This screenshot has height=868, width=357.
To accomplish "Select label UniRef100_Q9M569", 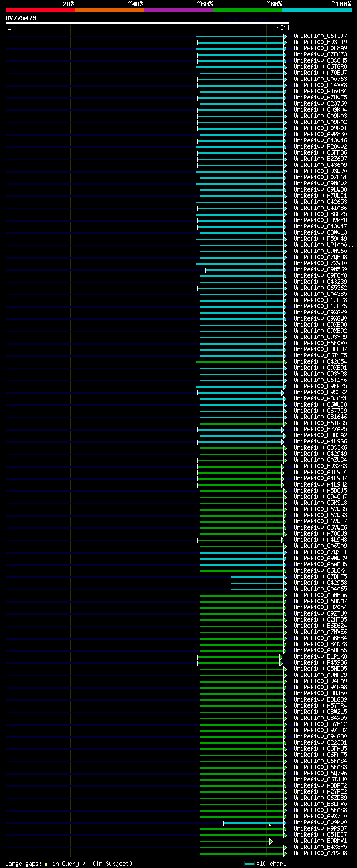I will (x=320, y=269).
